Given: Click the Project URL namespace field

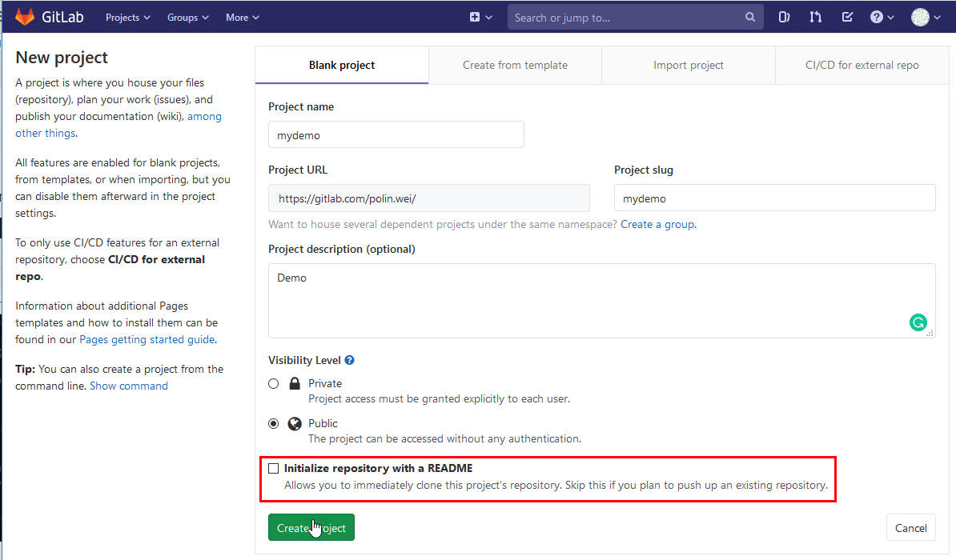Looking at the screenshot, I should tap(429, 198).
